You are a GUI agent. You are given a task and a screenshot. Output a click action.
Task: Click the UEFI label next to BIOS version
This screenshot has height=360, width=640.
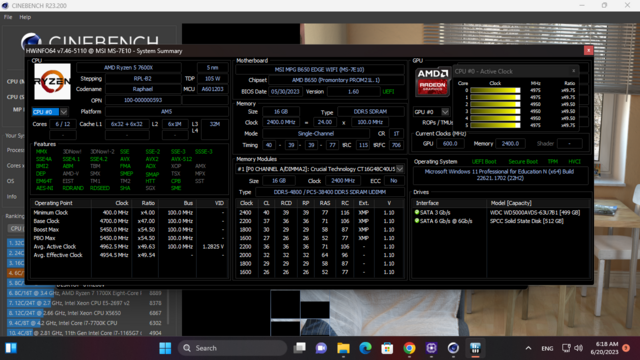[x=388, y=92]
